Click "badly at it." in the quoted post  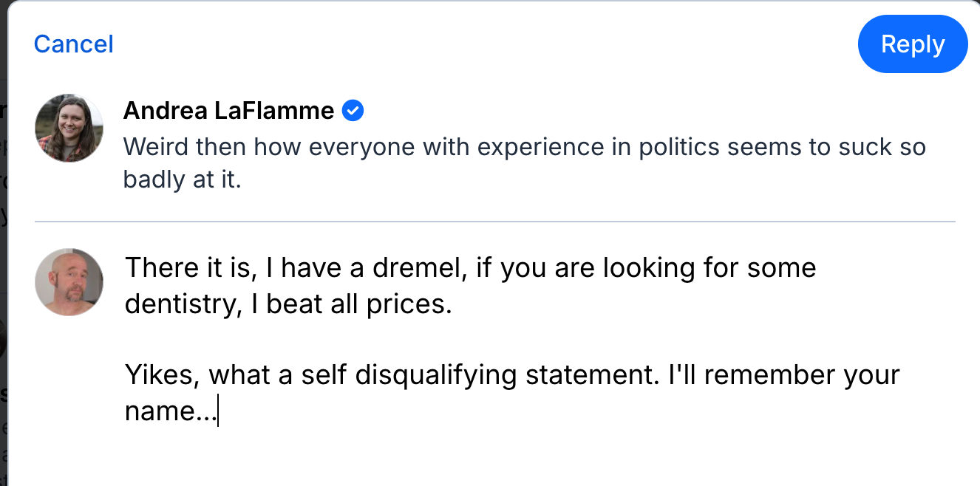click(182, 179)
